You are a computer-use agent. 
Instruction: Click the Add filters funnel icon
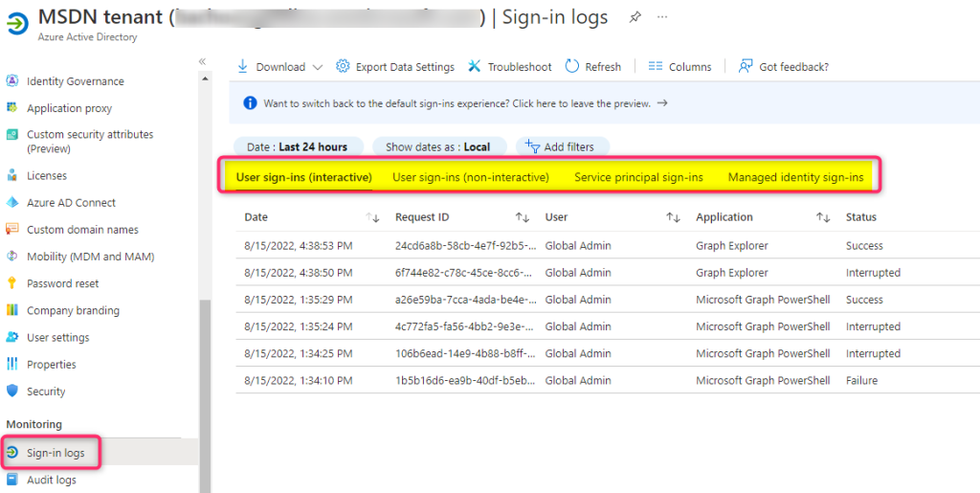coord(532,146)
